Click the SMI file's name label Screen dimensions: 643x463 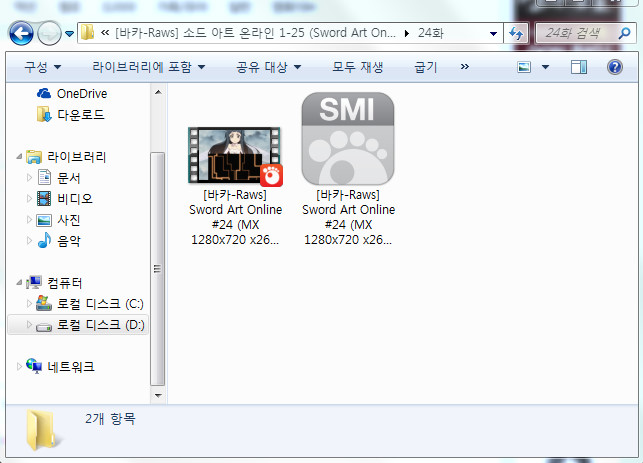349,217
